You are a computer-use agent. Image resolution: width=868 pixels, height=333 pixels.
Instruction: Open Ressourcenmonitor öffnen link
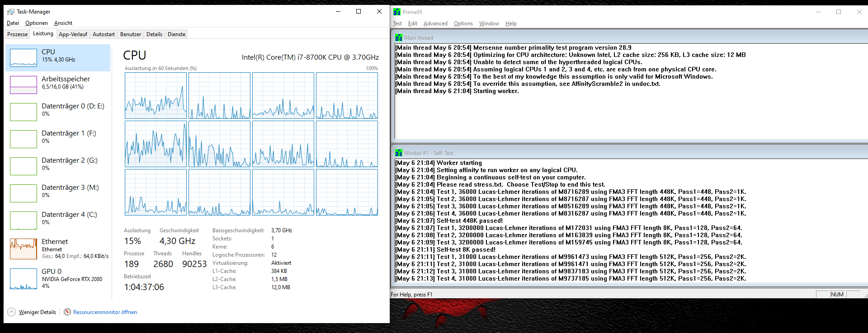[105, 312]
